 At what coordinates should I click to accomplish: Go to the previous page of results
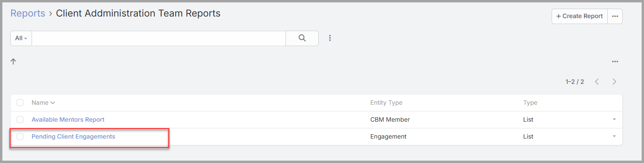tap(597, 81)
